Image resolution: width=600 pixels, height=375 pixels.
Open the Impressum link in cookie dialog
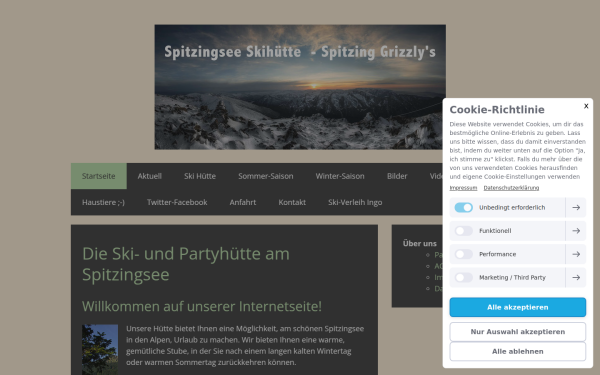(463, 188)
